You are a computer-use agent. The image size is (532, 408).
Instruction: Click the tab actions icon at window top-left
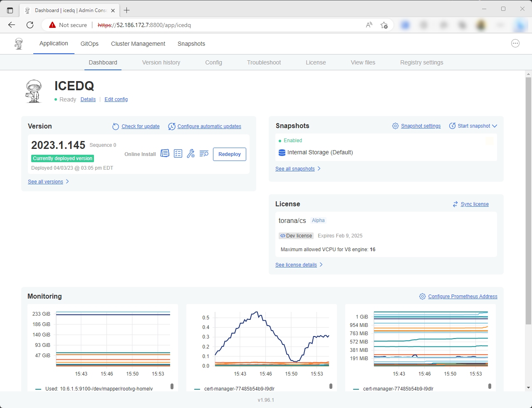click(10, 10)
